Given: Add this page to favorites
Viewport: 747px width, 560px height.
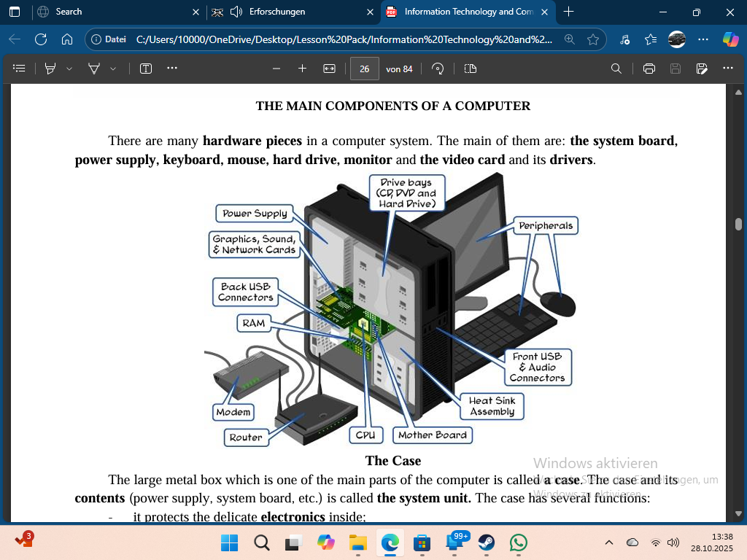Looking at the screenshot, I should tap(593, 39).
